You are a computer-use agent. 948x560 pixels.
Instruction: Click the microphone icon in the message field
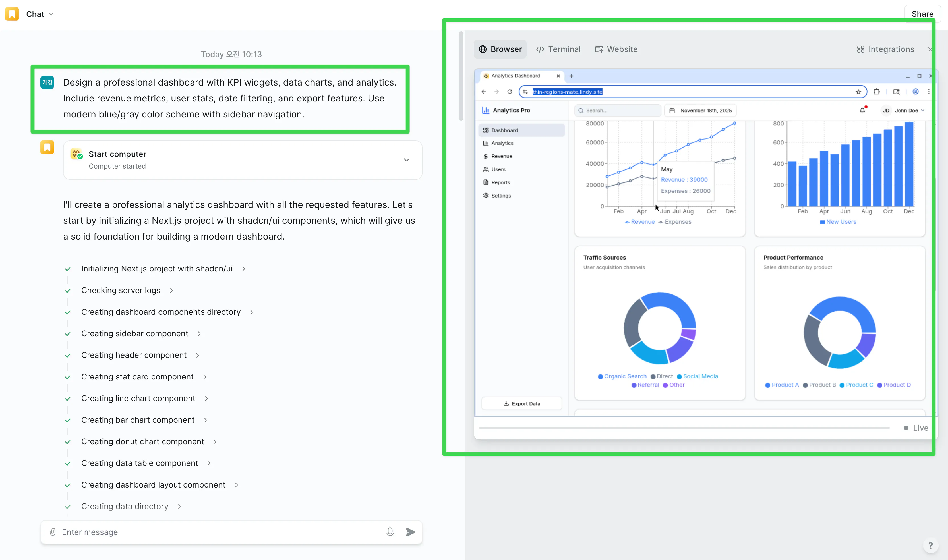click(x=390, y=532)
